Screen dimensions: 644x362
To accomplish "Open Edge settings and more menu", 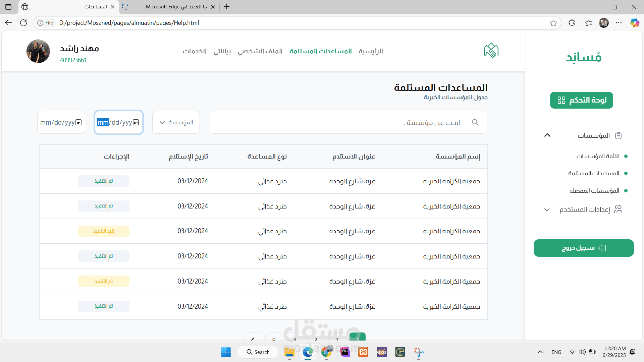I will pos(619,23).
